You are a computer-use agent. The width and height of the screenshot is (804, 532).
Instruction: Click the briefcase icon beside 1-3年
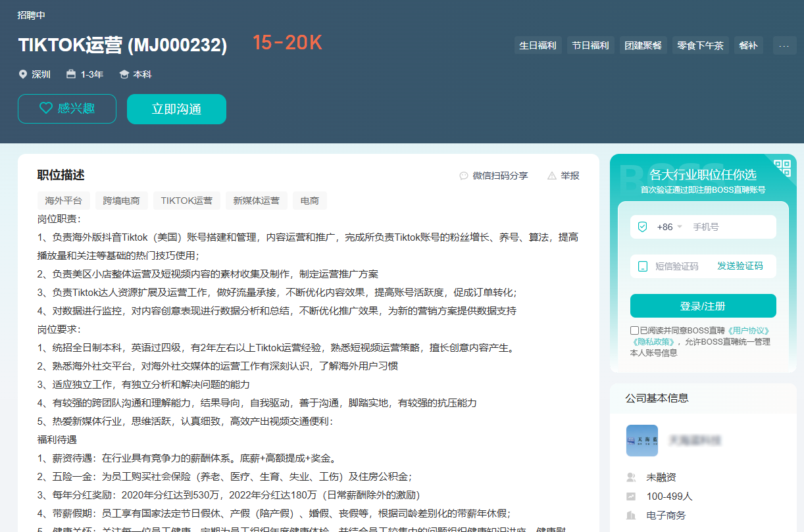(x=71, y=74)
